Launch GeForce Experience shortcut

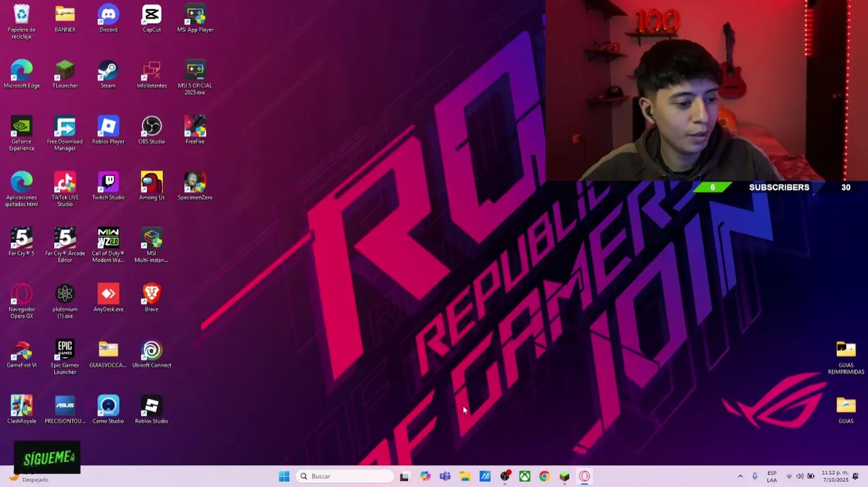click(22, 133)
